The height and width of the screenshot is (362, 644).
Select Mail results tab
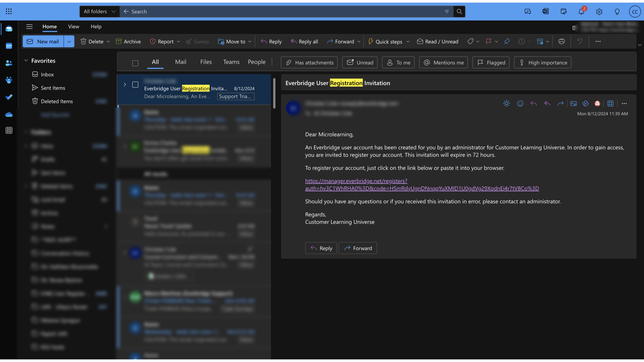180,62
